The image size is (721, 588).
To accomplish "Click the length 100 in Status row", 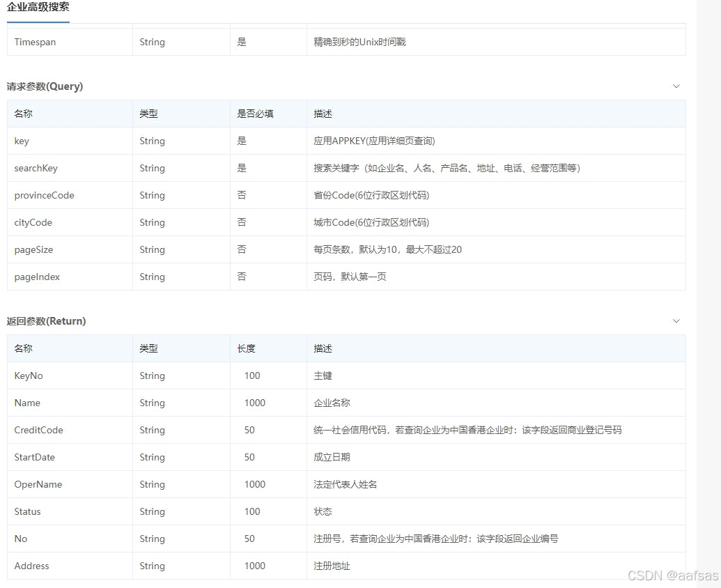I will 252,511.
